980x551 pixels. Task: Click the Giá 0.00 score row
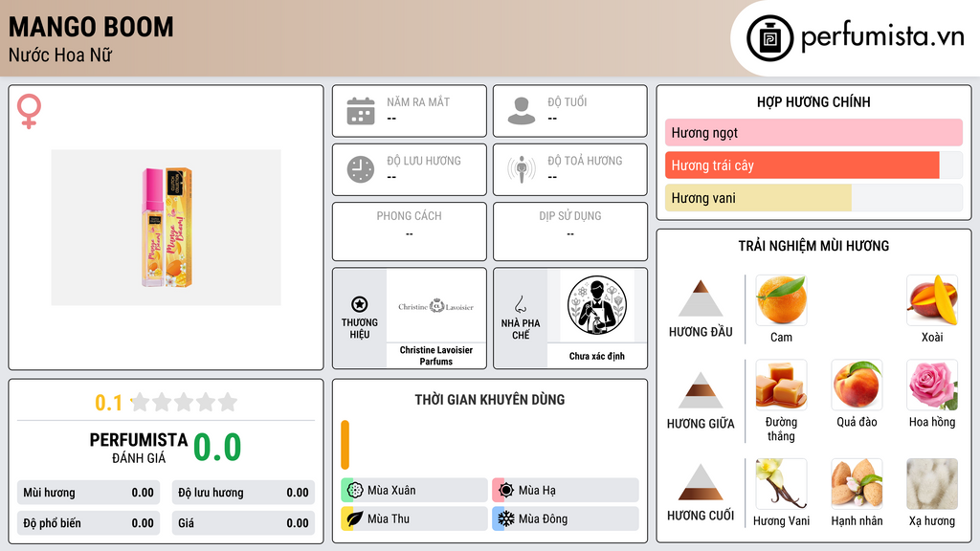coord(243,523)
